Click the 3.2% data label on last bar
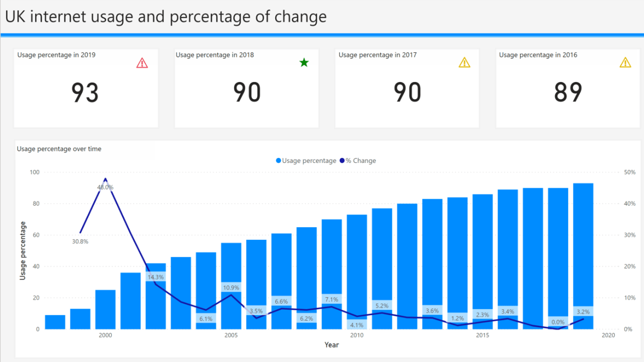Image resolution: width=644 pixels, height=362 pixels. coord(583,311)
